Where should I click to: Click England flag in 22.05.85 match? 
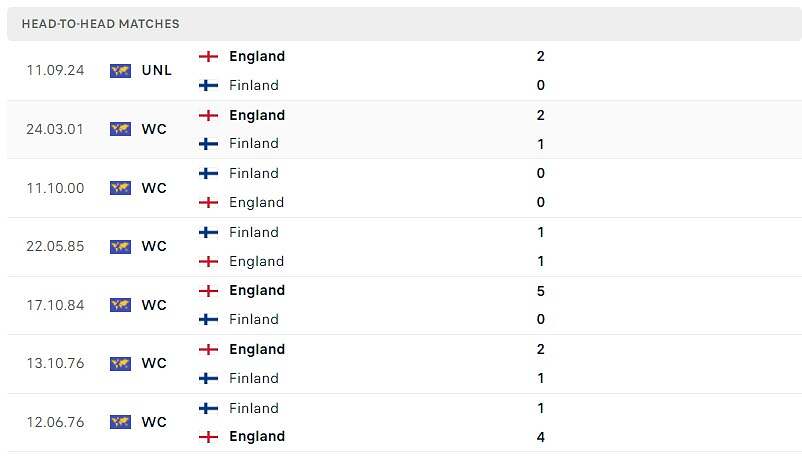(208, 261)
